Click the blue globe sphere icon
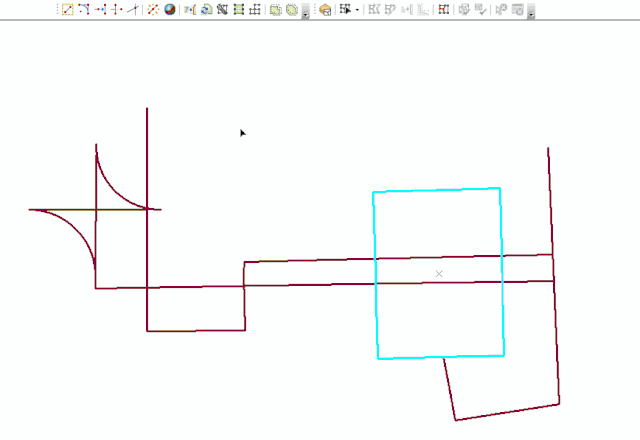Screen dimensions: 640x440 click(169, 9)
